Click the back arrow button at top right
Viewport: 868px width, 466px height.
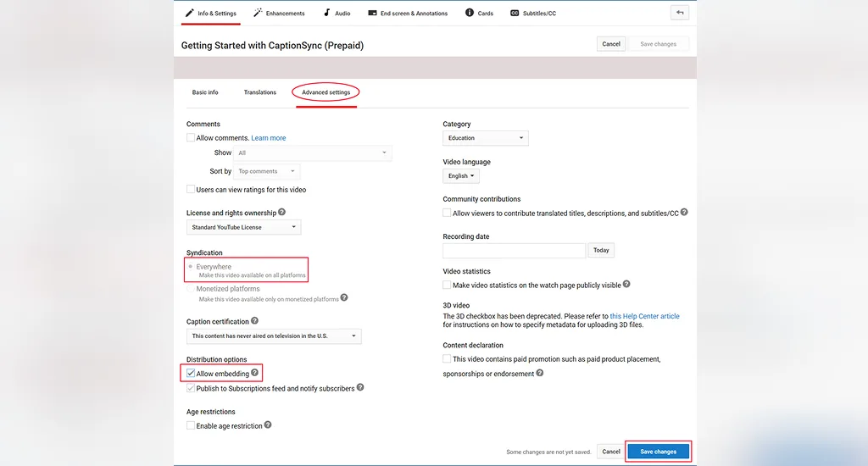[680, 12]
